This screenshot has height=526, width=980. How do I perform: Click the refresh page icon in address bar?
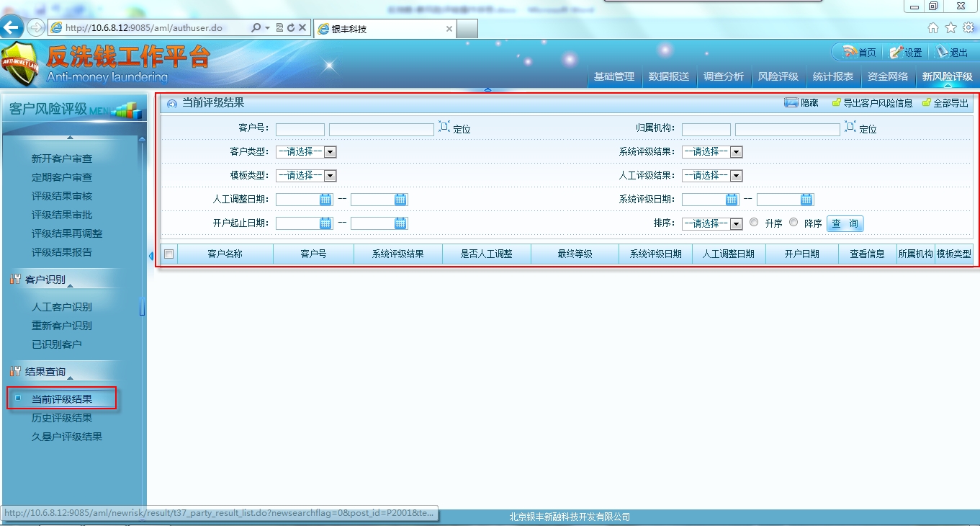click(291, 28)
